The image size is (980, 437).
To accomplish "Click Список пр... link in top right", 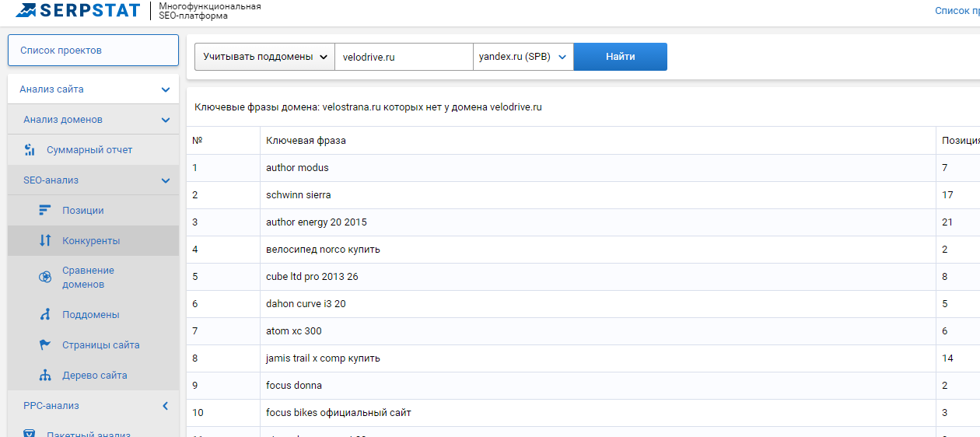I will [957, 11].
